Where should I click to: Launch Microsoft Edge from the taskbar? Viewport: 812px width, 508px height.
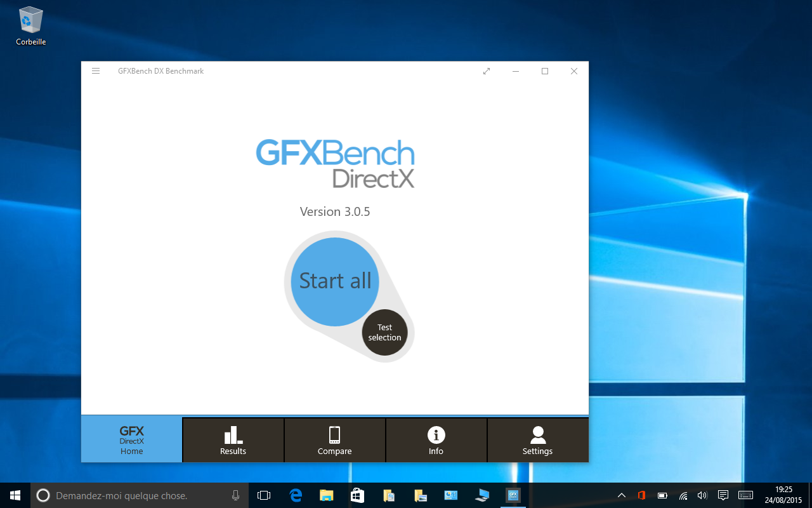point(296,495)
